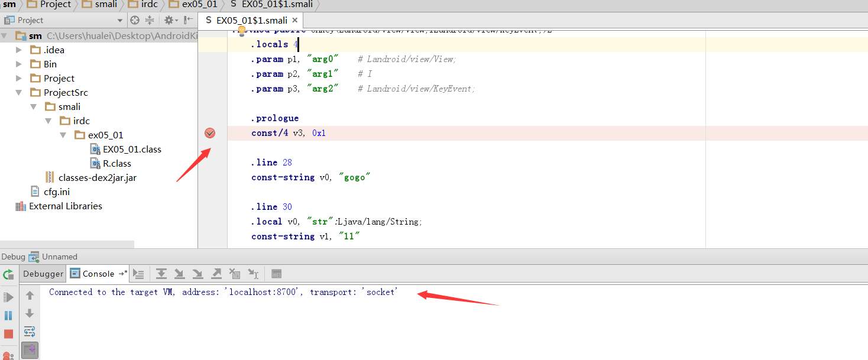868x360 pixels.
Task: Click the console up-arrow navigation icon
Action: (x=30, y=295)
